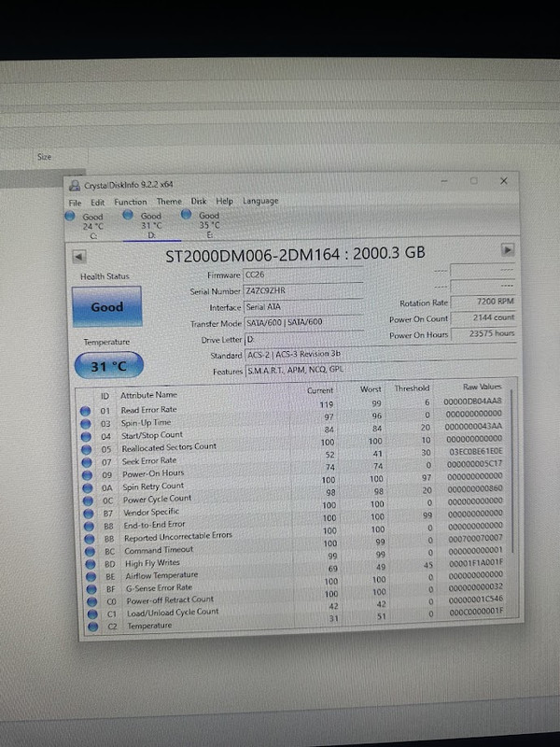Viewport: 560px width, 747px height.
Task: Open the Theme menu
Action: tap(169, 202)
